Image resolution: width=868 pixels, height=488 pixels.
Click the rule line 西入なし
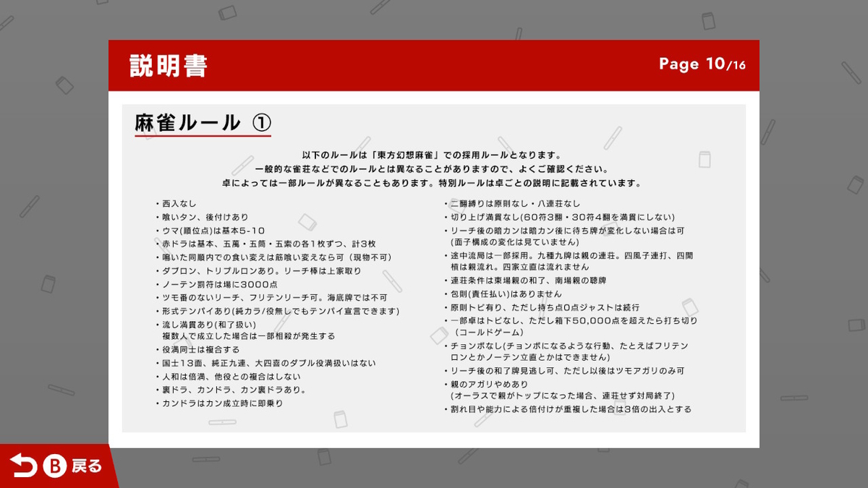(x=176, y=204)
